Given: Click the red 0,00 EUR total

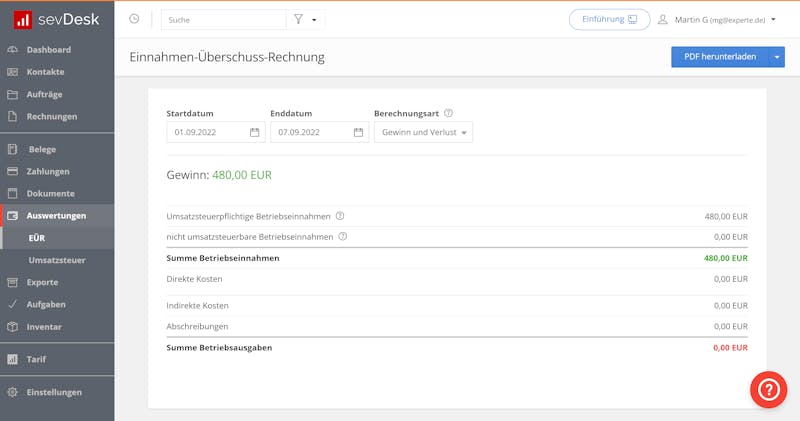Looking at the screenshot, I should (731, 348).
